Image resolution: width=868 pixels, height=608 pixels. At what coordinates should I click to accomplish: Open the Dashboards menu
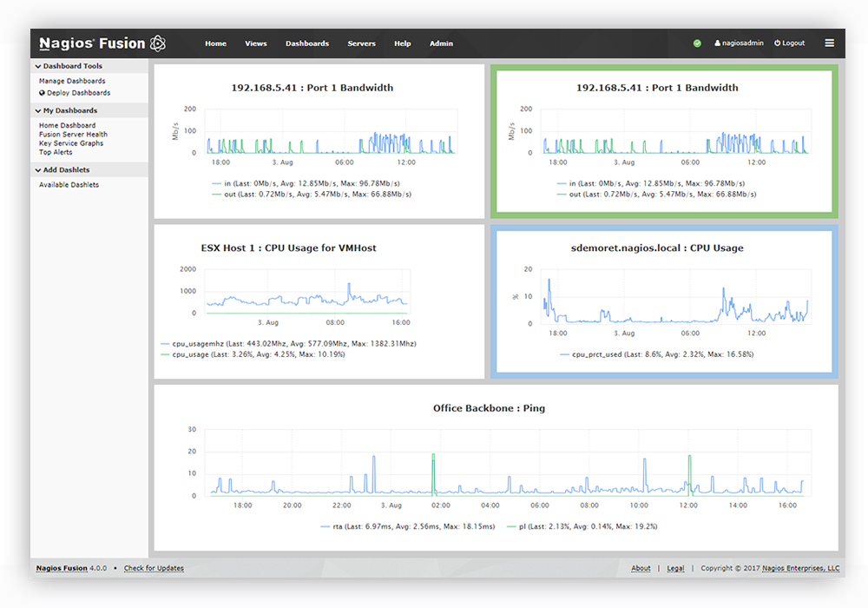coord(307,43)
